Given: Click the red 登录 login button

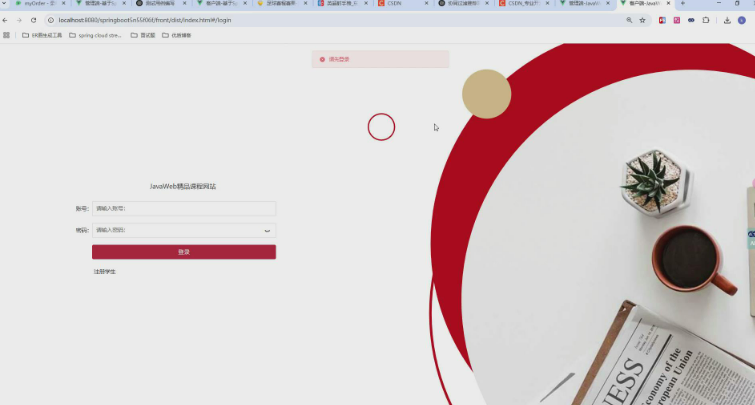Looking at the screenshot, I should 184,252.
